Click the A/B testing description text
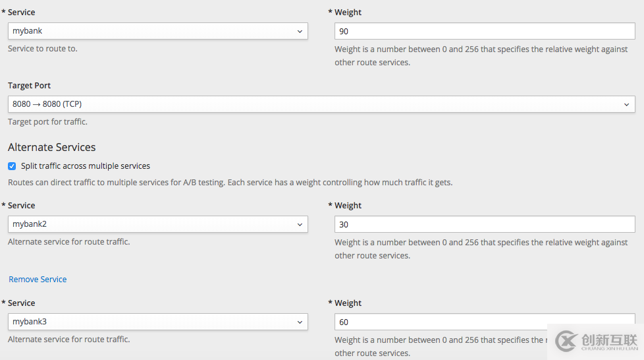The height and width of the screenshot is (360, 644). (x=230, y=182)
